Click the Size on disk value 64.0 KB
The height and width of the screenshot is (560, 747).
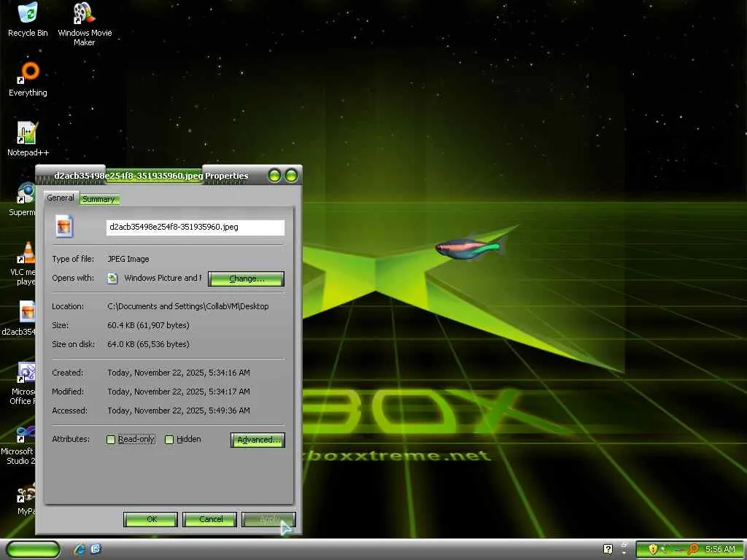pos(148,344)
